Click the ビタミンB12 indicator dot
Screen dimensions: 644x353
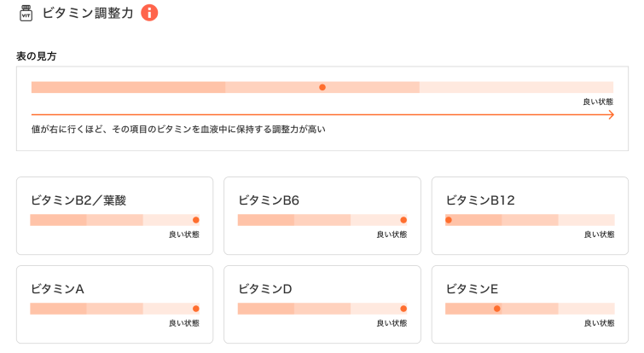[x=449, y=220]
